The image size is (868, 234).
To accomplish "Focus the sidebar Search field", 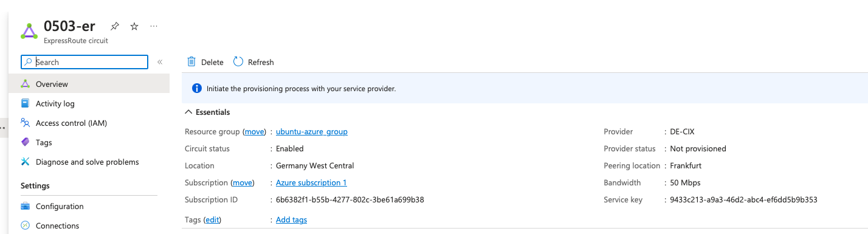I will [x=84, y=62].
